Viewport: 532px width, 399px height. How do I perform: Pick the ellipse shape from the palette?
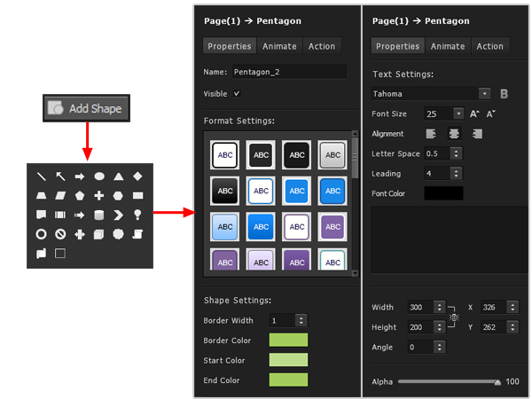coord(99,176)
